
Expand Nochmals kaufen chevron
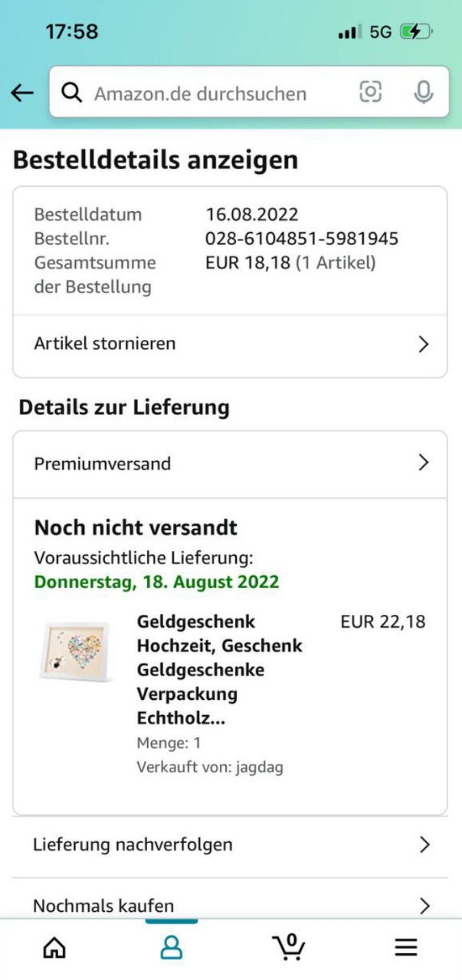424,906
